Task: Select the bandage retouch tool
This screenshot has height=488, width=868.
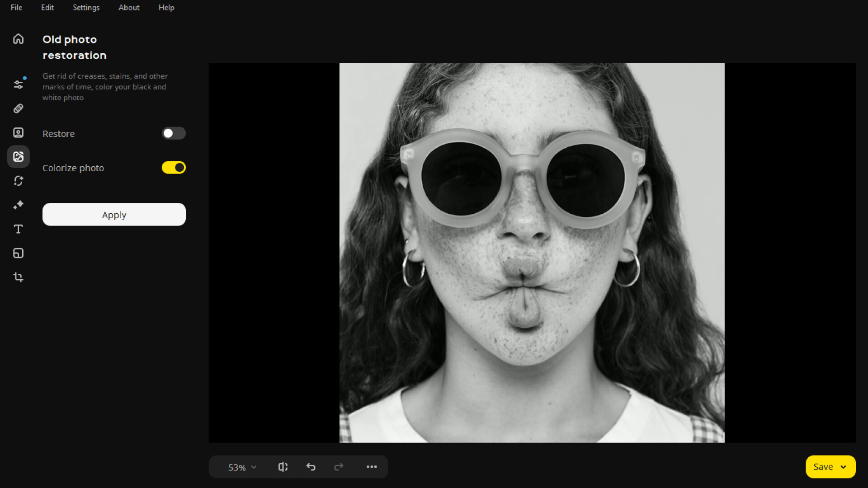Action: pyautogui.click(x=18, y=108)
